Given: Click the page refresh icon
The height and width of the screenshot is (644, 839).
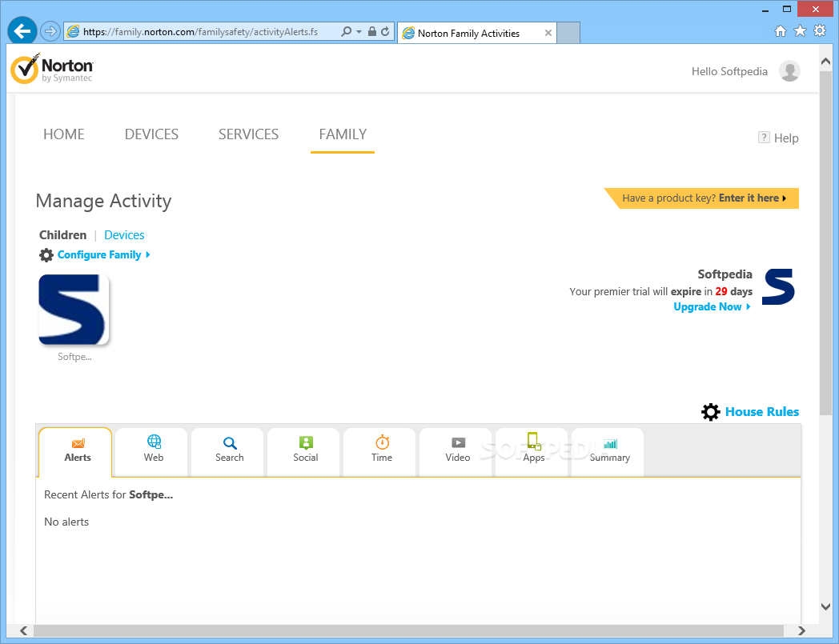Looking at the screenshot, I should coord(385,31).
